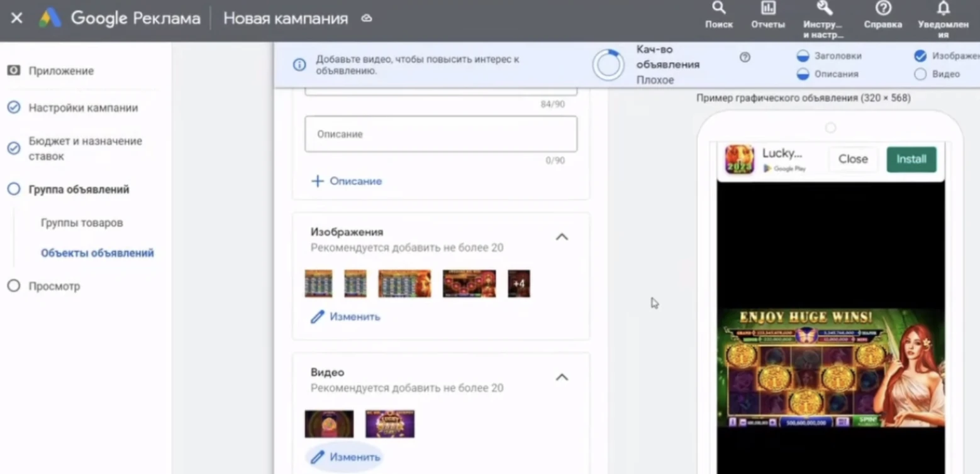Open the +4 more images thumbnail
The width and height of the screenshot is (980, 474).
click(x=519, y=284)
